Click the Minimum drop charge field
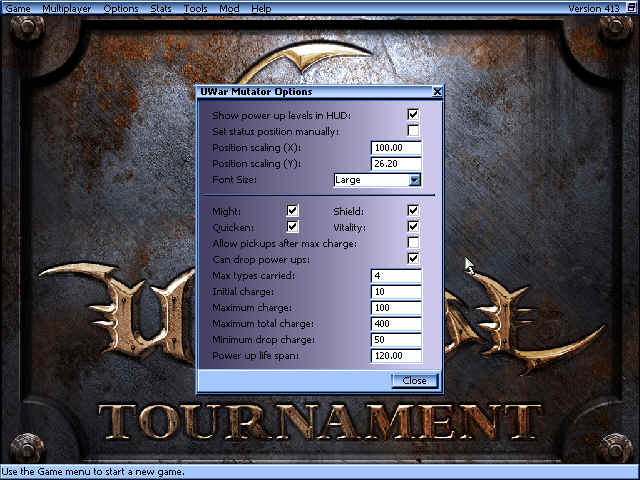Image resolution: width=640 pixels, height=480 pixels. coord(396,340)
